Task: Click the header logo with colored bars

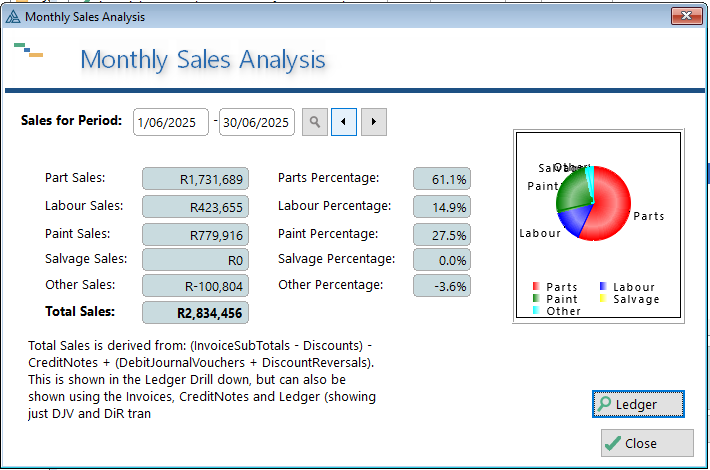Action: [x=29, y=50]
